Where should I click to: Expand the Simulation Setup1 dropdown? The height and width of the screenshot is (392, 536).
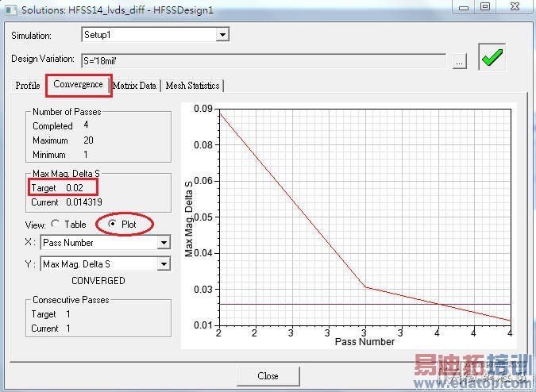[x=222, y=34]
